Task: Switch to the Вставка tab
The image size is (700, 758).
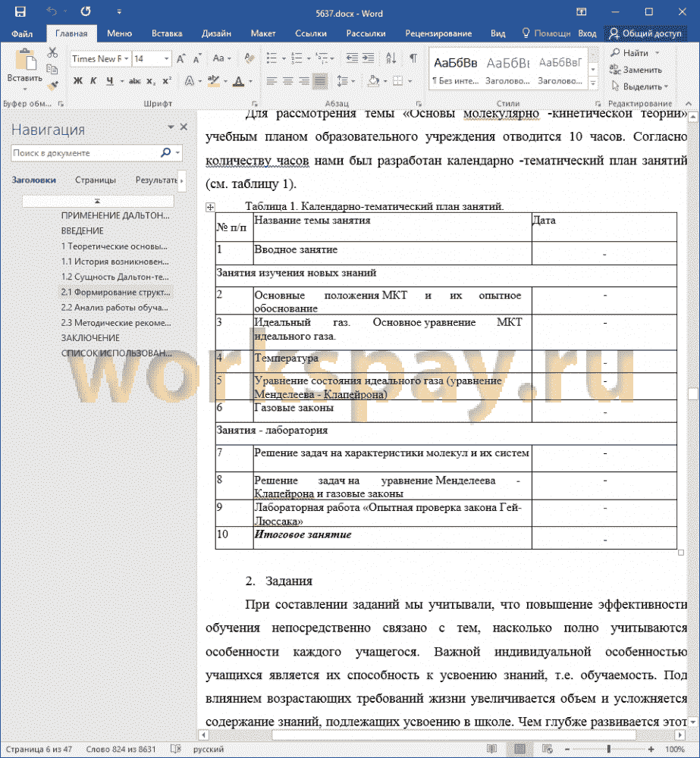Action: tap(166, 33)
